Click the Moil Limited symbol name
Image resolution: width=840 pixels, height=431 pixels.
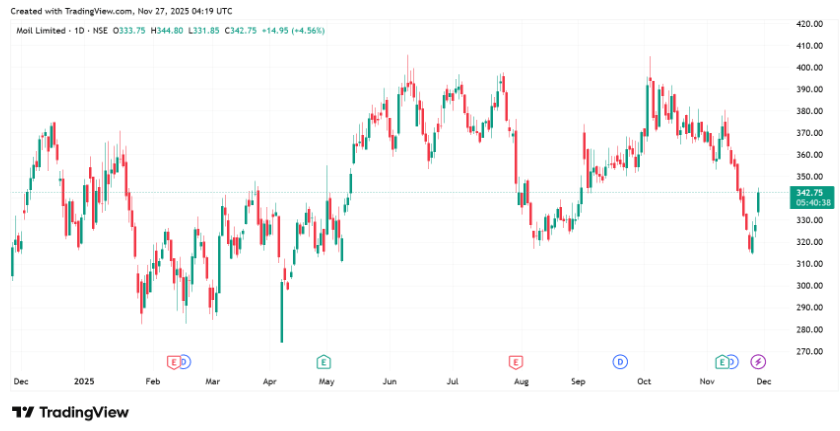coord(39,31)
